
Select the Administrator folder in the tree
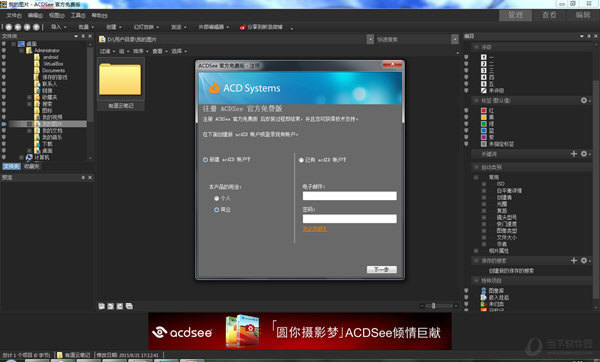[47, 51]
